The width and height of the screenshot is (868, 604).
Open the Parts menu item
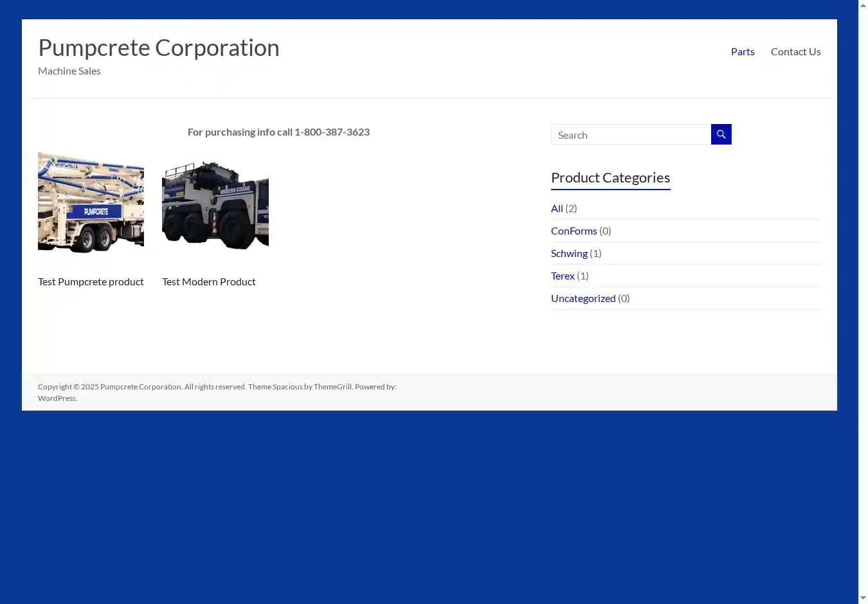pyautogui.click(x=742, y=51)
